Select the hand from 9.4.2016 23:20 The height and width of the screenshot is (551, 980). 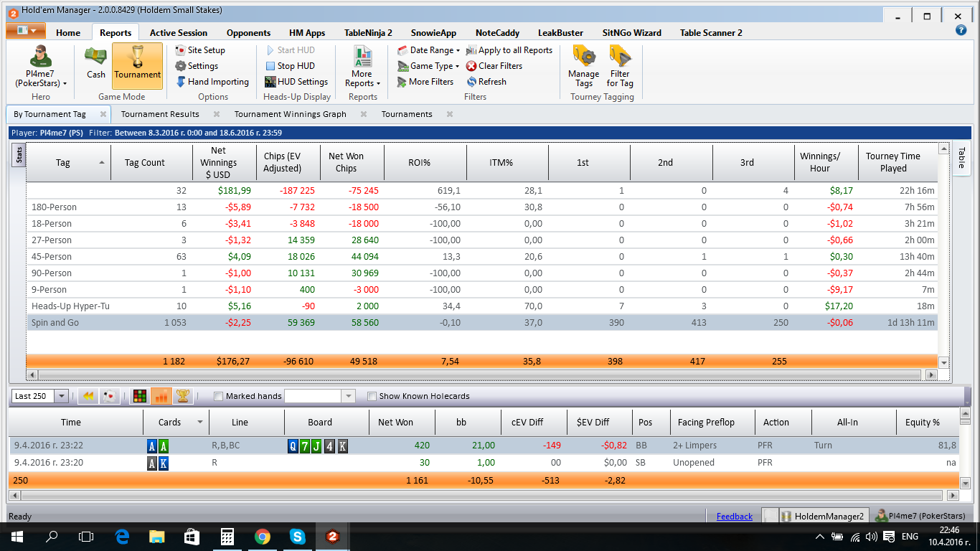pos(484,463)
